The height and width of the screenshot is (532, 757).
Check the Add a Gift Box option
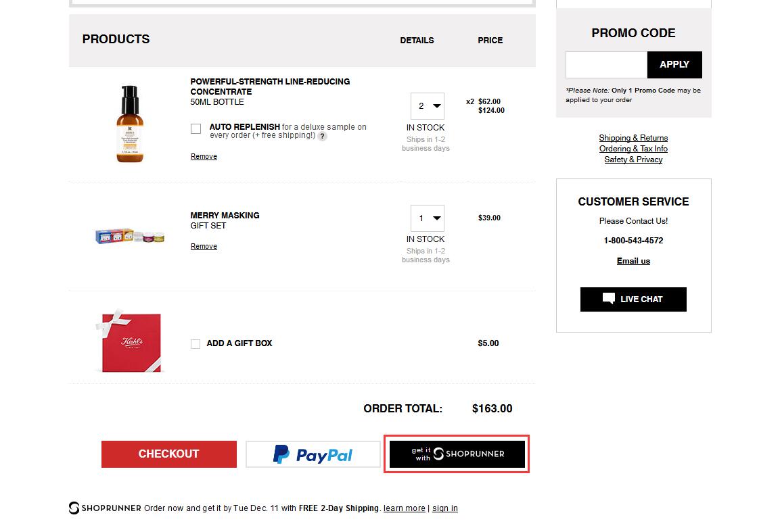(196, 344)
